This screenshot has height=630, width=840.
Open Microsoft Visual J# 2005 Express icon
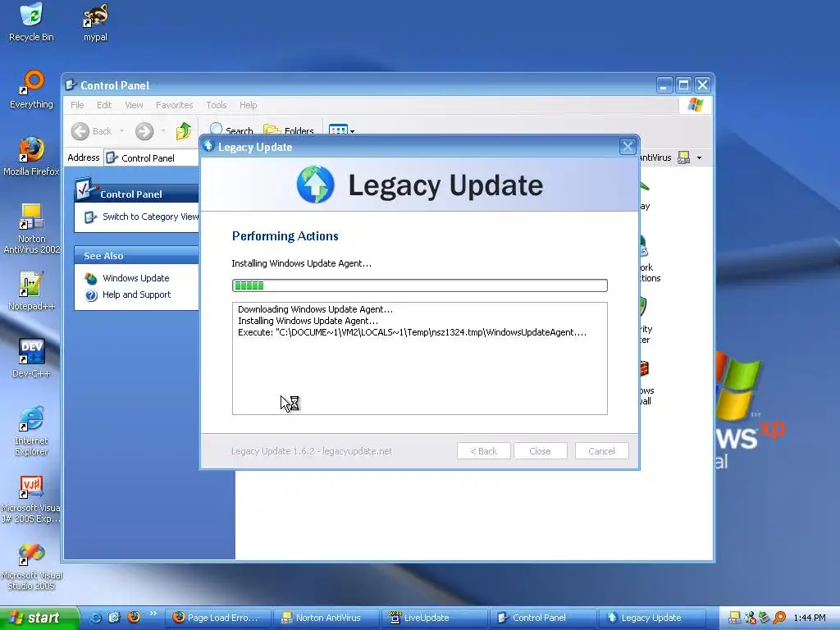click(31, 499)
